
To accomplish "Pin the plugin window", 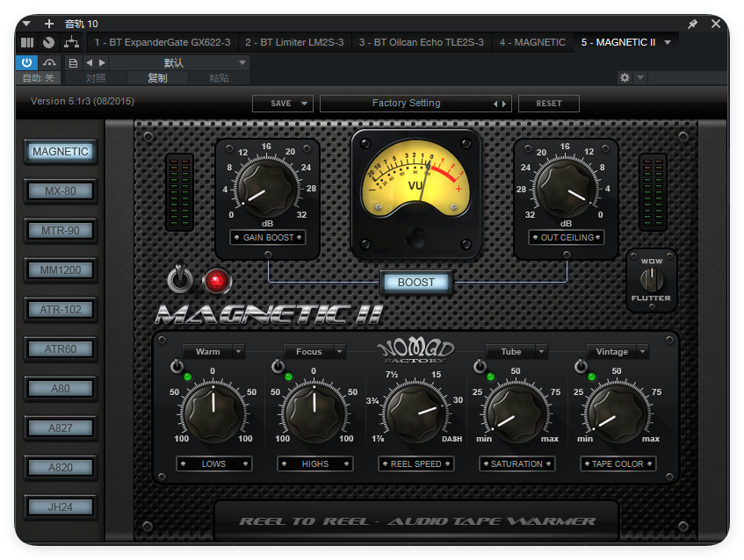I will [693, 24].
